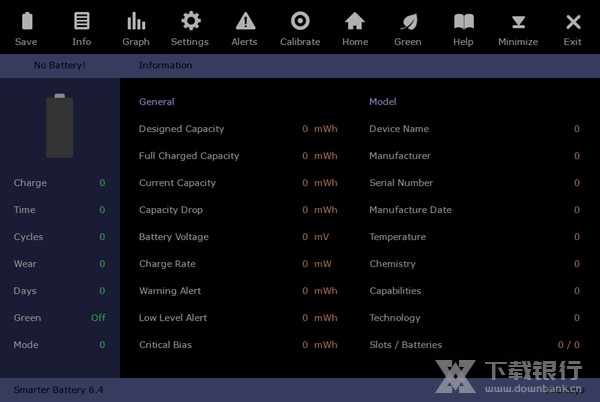This screenshot has height=402, width=600.
Task: Click the large battery level image
Action: (60, 126)
